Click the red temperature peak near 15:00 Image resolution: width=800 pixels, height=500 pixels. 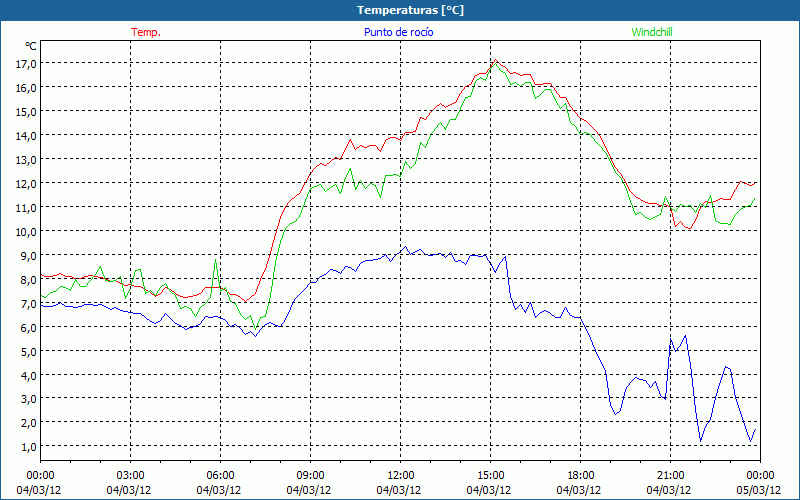pyautogui.click(x=495, y=60)
